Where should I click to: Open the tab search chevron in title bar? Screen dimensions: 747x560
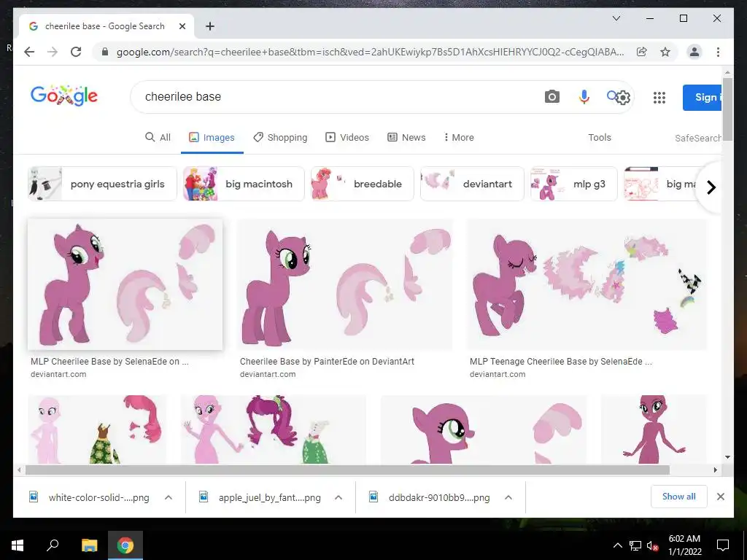616,18
